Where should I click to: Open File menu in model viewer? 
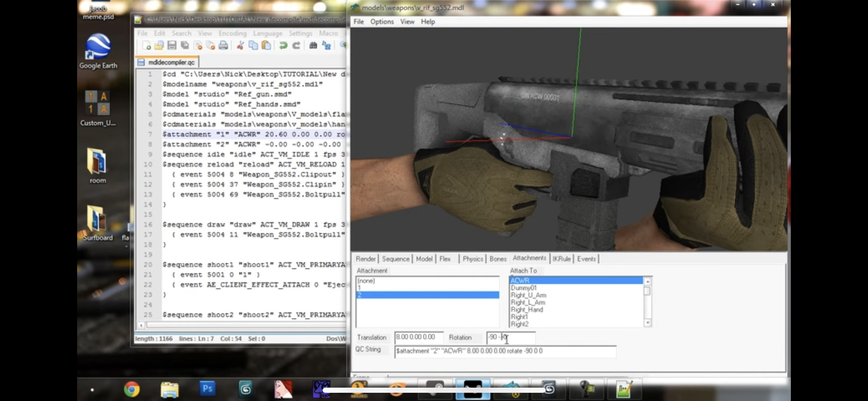point(359,22)
